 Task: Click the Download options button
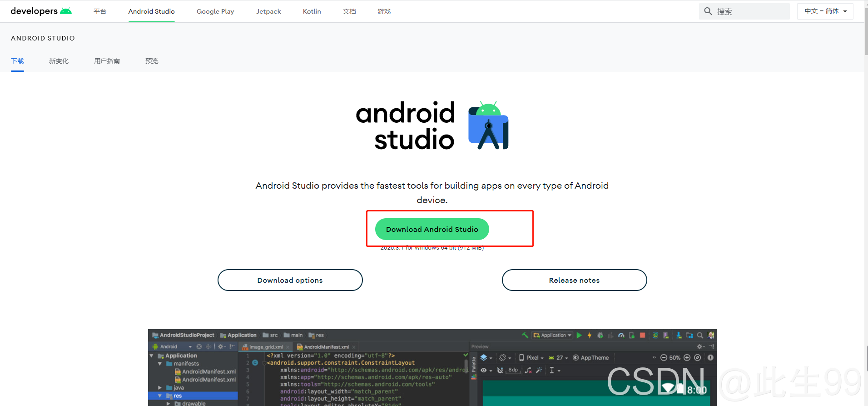pyautogui.click(x=290, y=280)
